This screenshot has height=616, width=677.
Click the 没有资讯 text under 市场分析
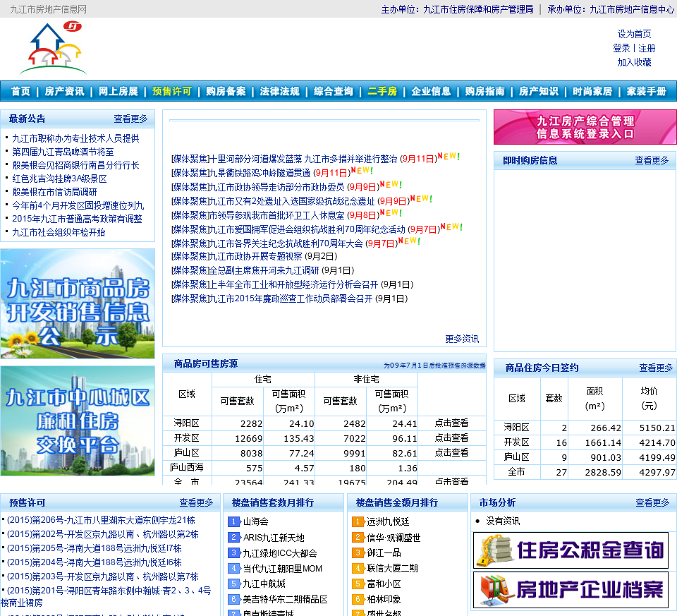coord(503,521)
